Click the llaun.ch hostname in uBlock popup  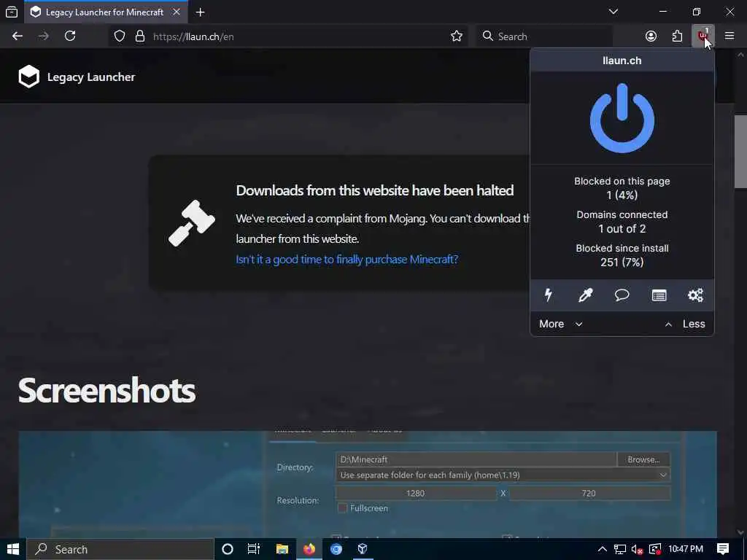point(622,61)
